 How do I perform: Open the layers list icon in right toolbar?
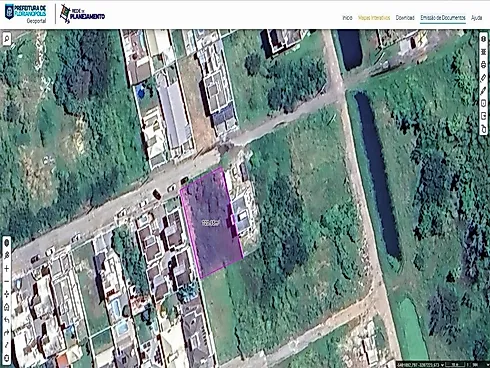tap(483, 52)
